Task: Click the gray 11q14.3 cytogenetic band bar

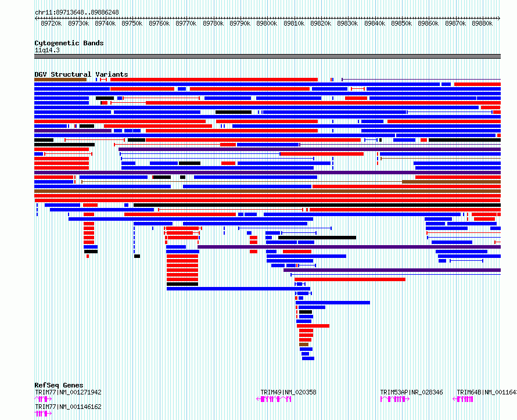Action: [267, 56]
